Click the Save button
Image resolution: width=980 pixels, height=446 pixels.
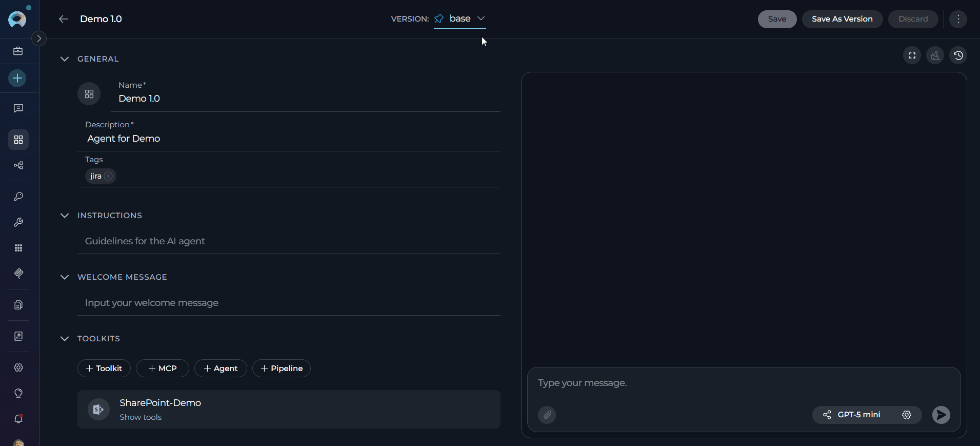point(777,19)
